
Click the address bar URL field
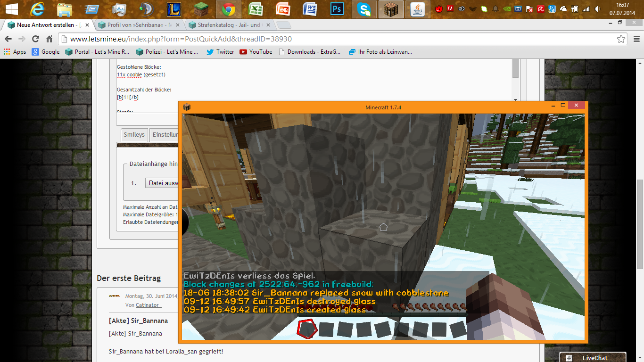pos(330,39)
